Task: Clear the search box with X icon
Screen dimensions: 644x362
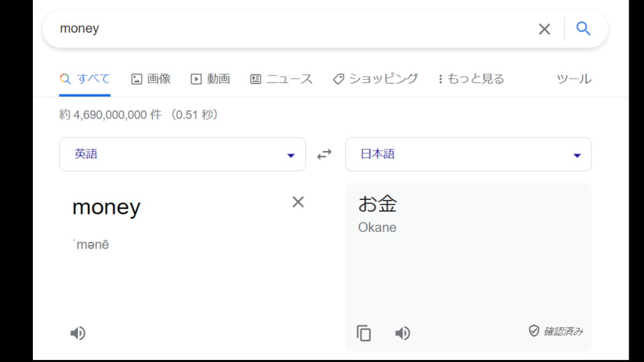Action: click(x=544, y=29)
